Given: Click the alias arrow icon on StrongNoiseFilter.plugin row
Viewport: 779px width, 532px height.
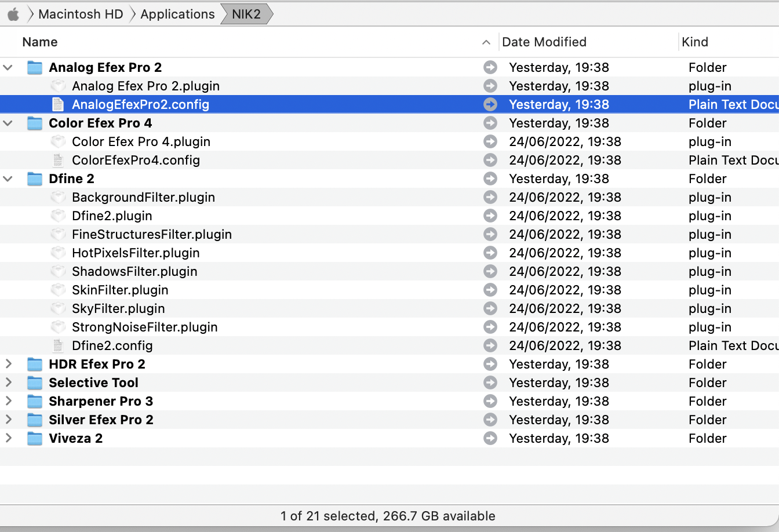Looking at the screenshot, I should (490, 327).
